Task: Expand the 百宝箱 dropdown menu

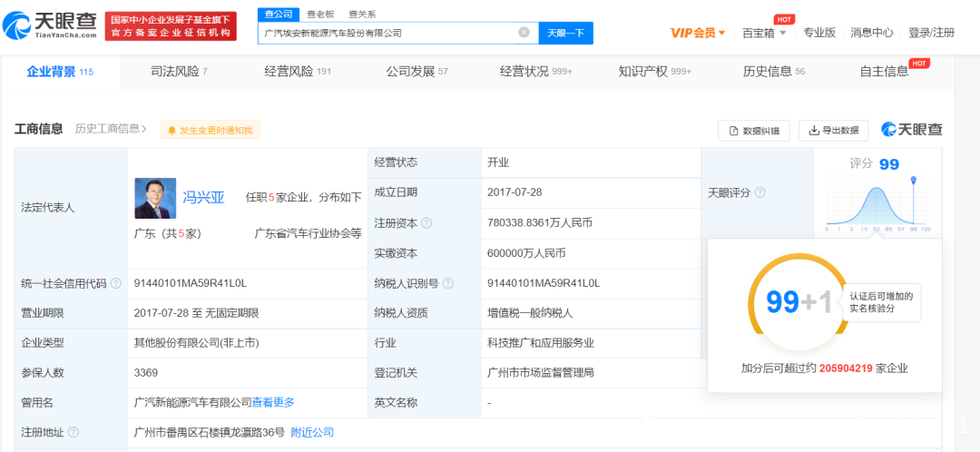Action: (764, 33)
